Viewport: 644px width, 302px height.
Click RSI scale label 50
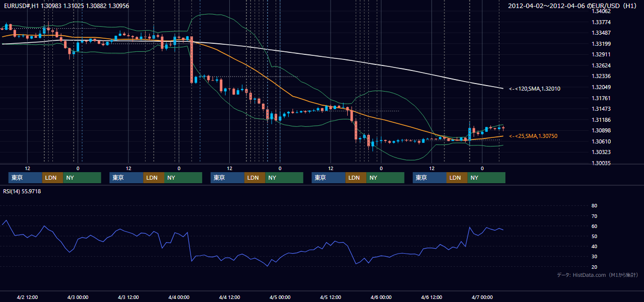[594, 236]
